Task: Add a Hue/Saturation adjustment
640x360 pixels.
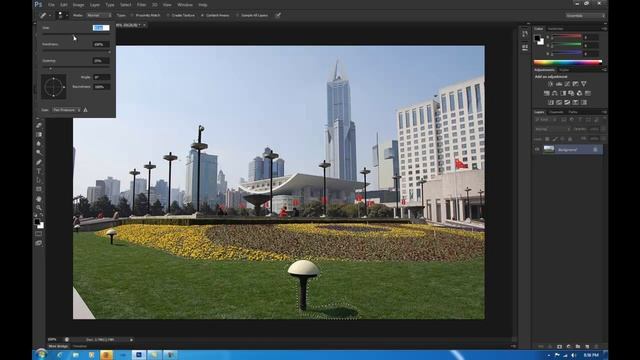Action: click(547, 93)
